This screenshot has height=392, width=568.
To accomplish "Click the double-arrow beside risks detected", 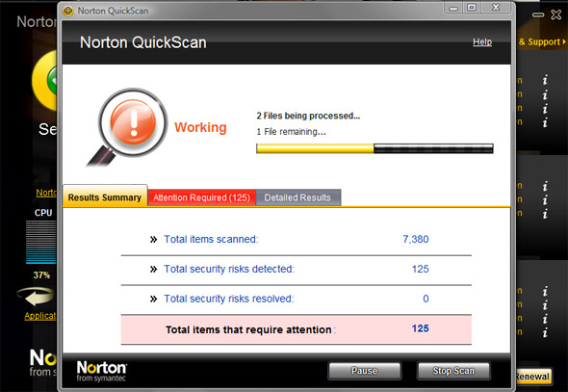I will click(x=154, y=269).
